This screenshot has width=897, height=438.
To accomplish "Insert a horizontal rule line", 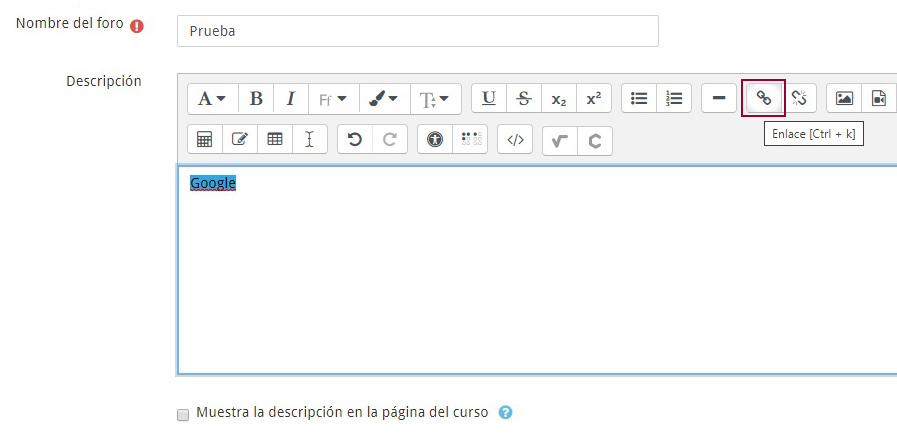I will [x=719, y=98].
